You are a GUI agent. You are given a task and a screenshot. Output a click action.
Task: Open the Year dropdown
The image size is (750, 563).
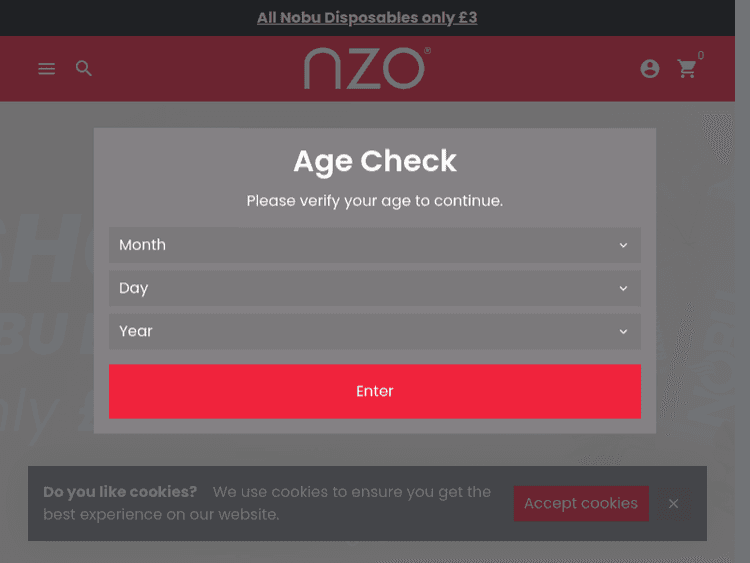(x=374, y=331)
